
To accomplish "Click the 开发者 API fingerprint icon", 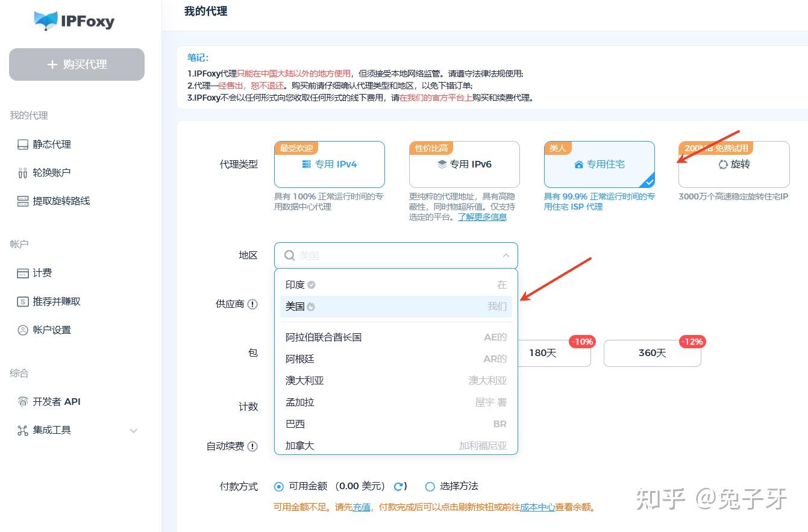I will 23,402.
